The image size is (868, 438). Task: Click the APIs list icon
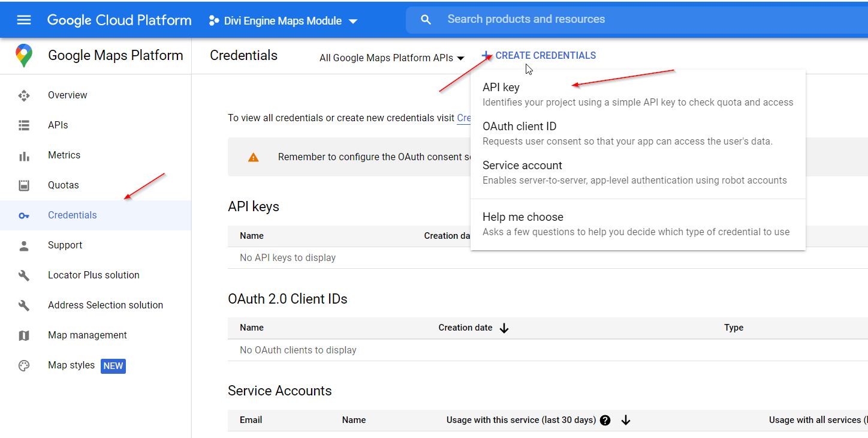click(x=24, y=125)
